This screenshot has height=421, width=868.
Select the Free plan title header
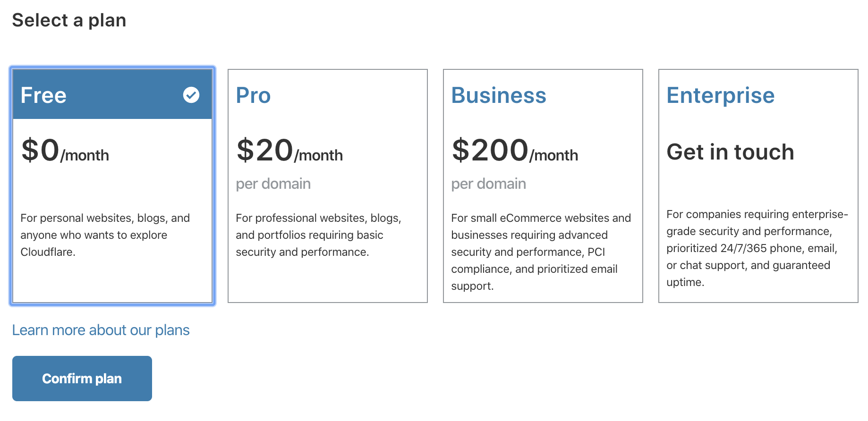(x=43, y=95)
